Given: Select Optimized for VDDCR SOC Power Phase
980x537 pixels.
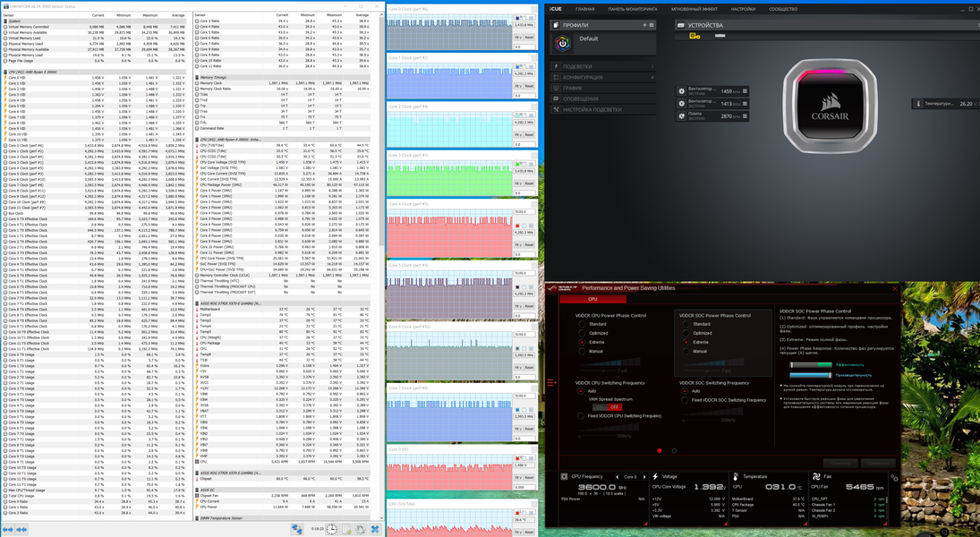Looking at the screenshot, I should (x=686, y=333).
